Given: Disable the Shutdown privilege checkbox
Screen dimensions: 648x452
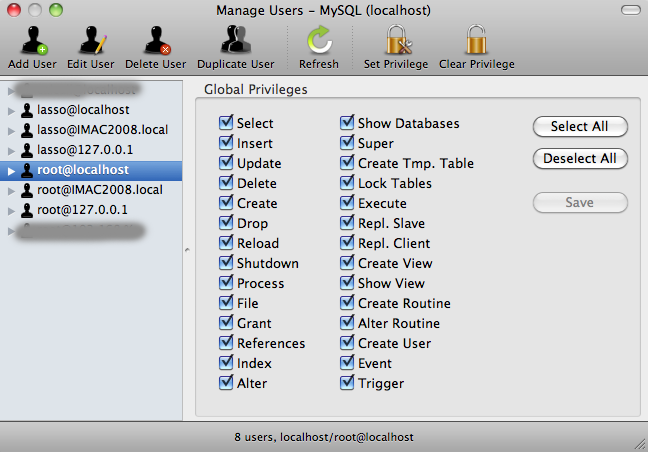Looking at the screenshot, I should pos(226,263).
